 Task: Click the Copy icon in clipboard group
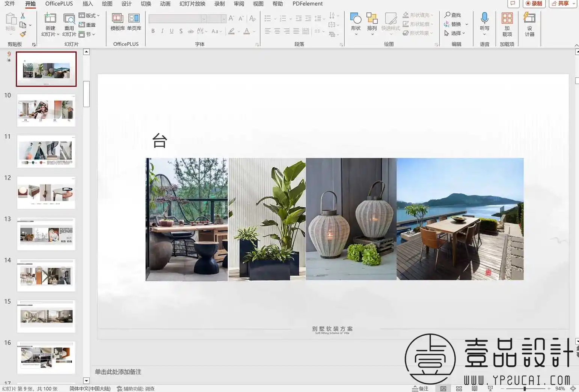(23, 25)
